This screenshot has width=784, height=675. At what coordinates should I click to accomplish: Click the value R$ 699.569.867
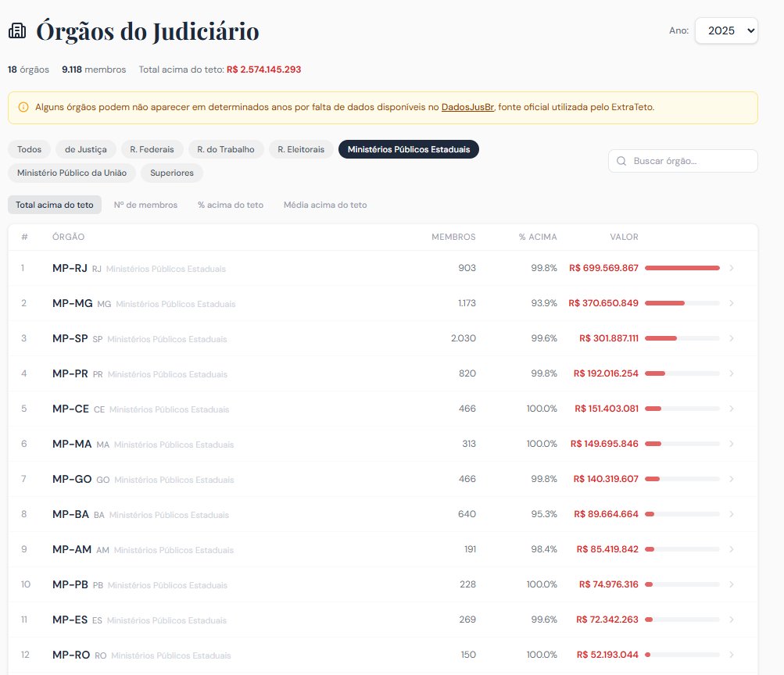coord(603,268)
